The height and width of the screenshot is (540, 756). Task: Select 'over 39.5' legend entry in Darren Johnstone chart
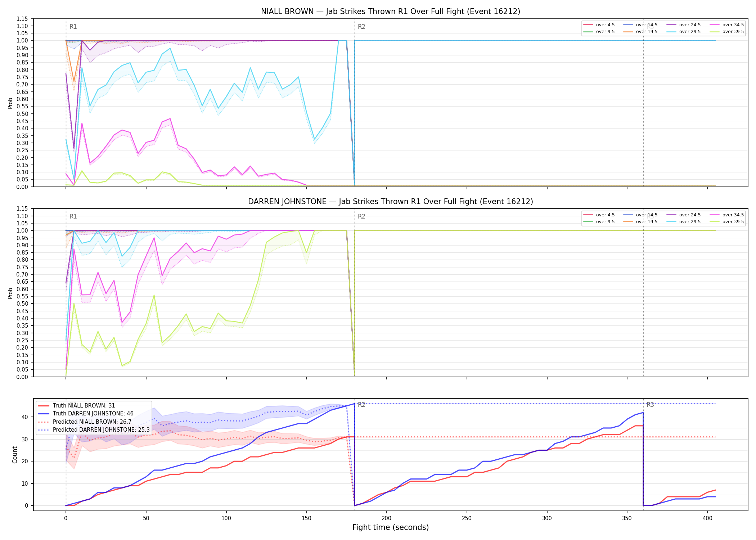pyautogui.click(x=727, y=222)
